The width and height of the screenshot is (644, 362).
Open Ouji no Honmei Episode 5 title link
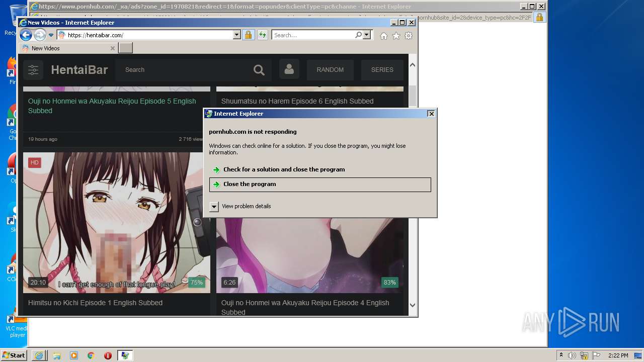(112, 106)
